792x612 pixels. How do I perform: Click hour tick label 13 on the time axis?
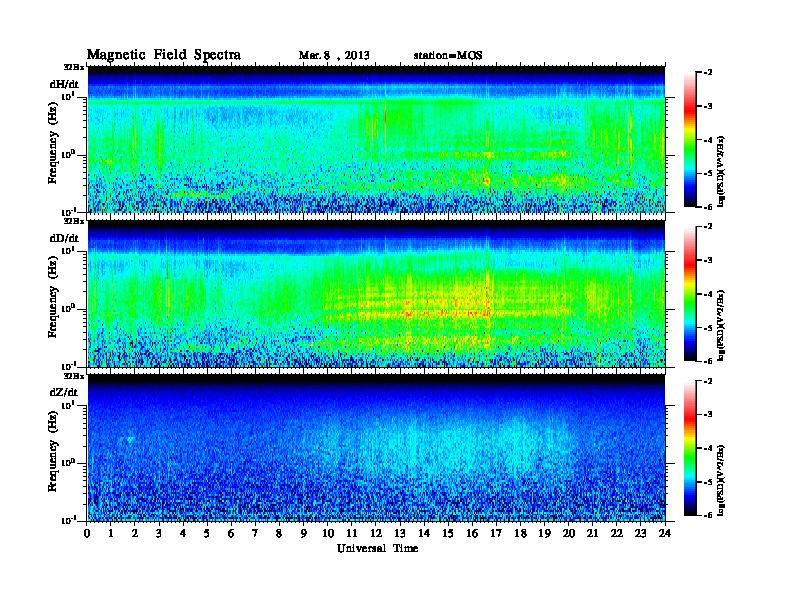(400, 533)
